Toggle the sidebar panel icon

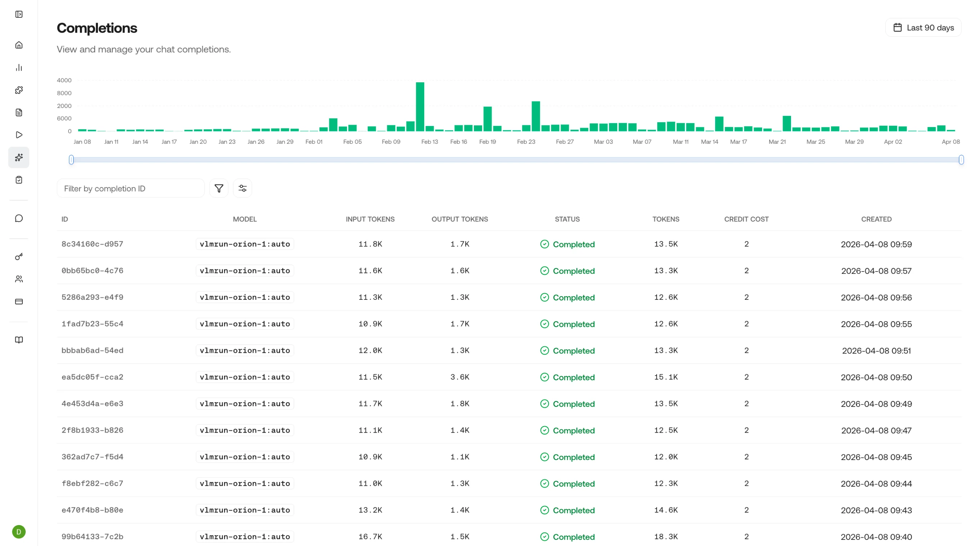[19, 14]
